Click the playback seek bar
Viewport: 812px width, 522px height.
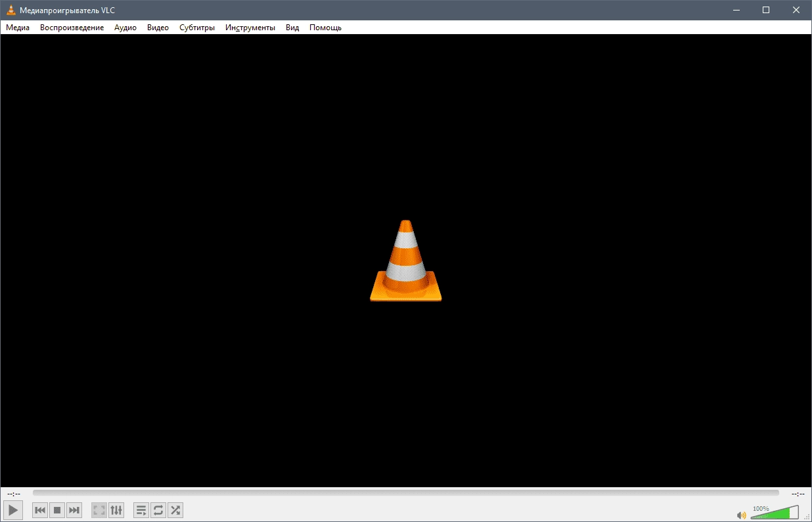click(x=405, y=492)
